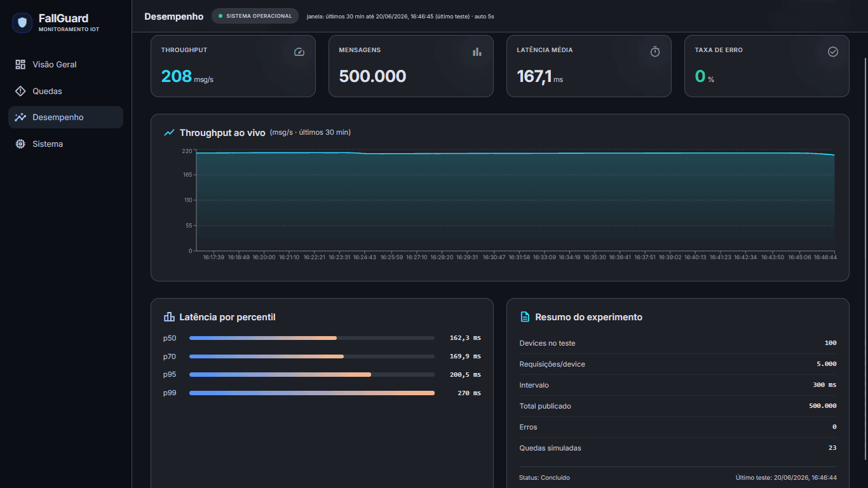Click the p95 latency bar
Viewport: 868px width, 488px height.
click(312, 375)
